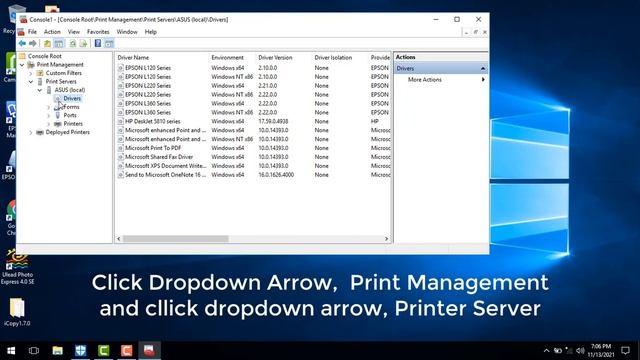Click the 16.0.1626.4000 driver version cell
The image size is (640, 360).
[276, 175]
